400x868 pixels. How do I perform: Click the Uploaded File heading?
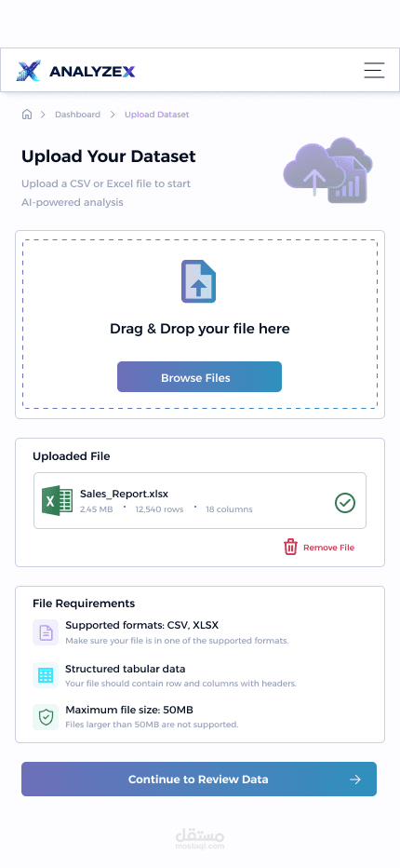point(72,456)
